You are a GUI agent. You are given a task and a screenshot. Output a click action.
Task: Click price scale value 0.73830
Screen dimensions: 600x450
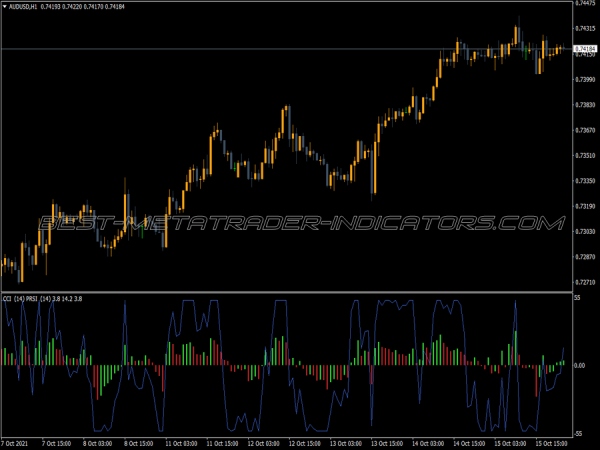[585, 104]
